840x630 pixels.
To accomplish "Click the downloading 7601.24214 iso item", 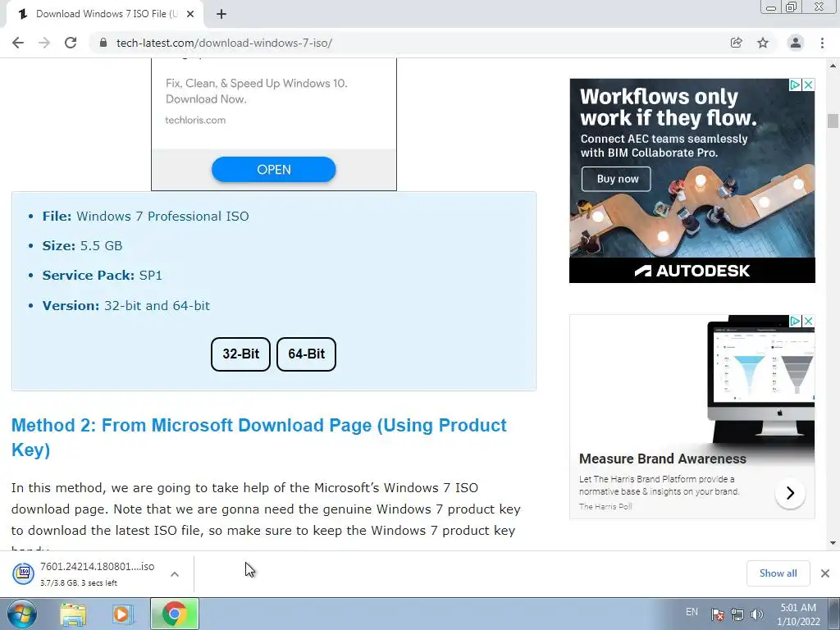I will (97, 573).
